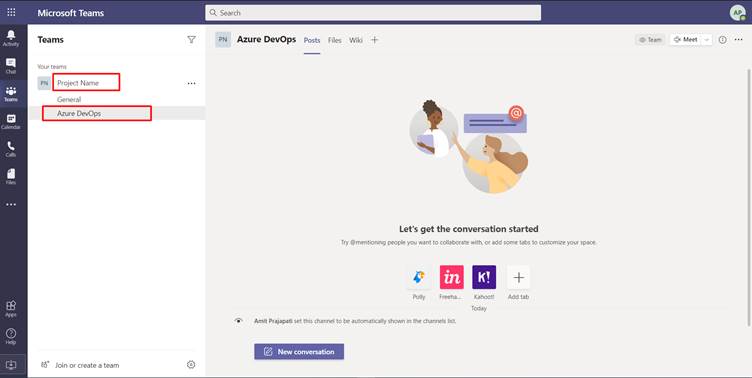752x378 pixels.
Task: Open more options for Project Name team
Action: pos(191,83)
